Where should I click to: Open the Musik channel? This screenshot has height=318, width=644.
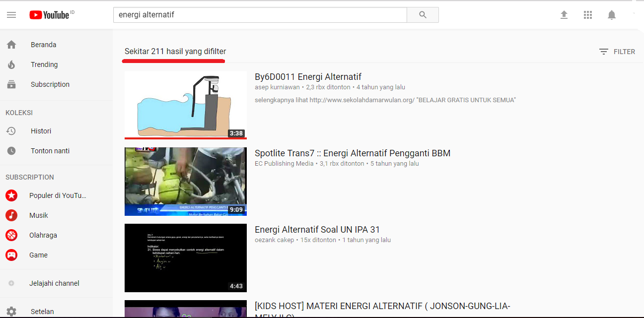point(38,215)
